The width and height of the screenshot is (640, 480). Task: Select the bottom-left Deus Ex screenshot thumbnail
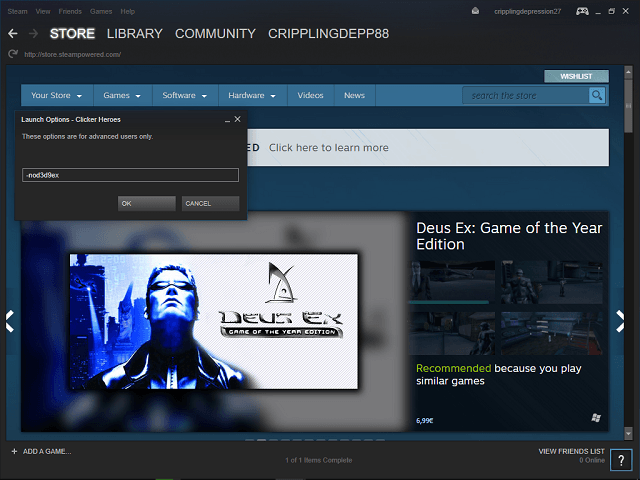point(452,333)
